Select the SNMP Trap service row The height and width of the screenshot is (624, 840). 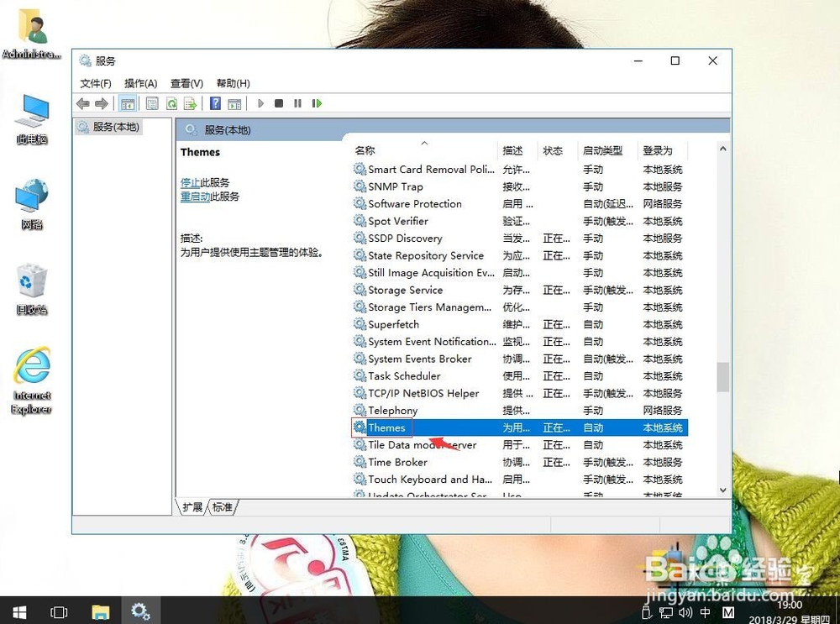pyautogui.click(x=520, y=187)
